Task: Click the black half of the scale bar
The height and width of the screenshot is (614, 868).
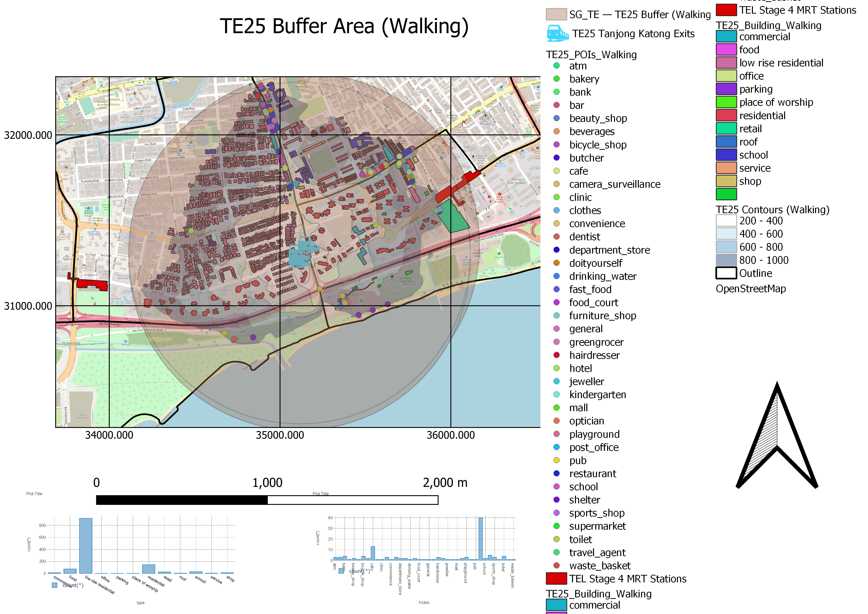Action: pos(182,500)
